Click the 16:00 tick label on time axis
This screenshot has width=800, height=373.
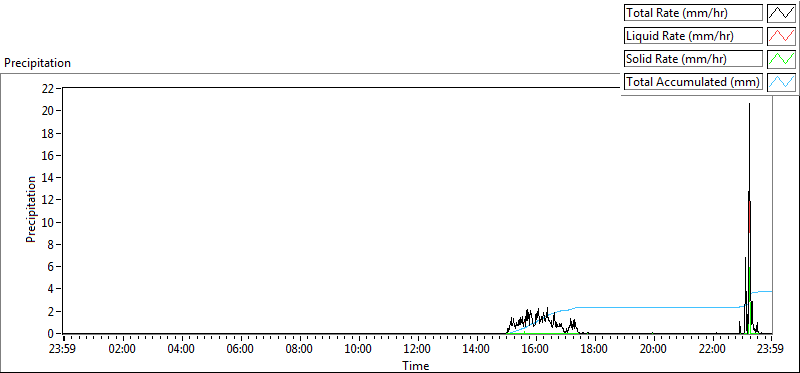535,350
